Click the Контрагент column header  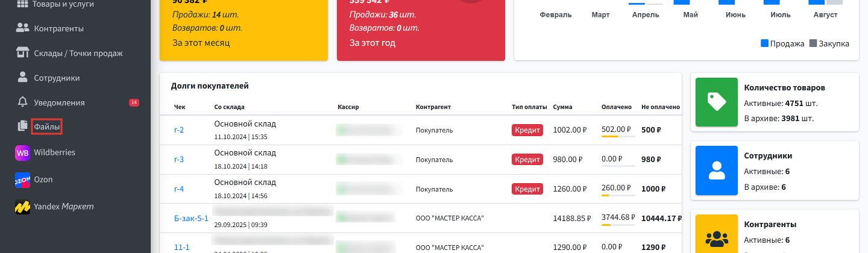pyautogui.click(x=433, y=107)
